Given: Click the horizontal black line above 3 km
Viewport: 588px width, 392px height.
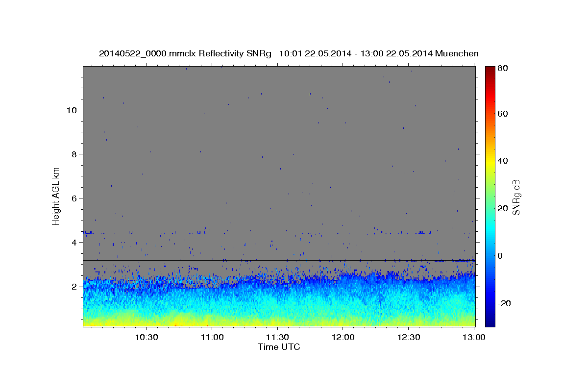Looking at the screenshot, I should [279, 260].
